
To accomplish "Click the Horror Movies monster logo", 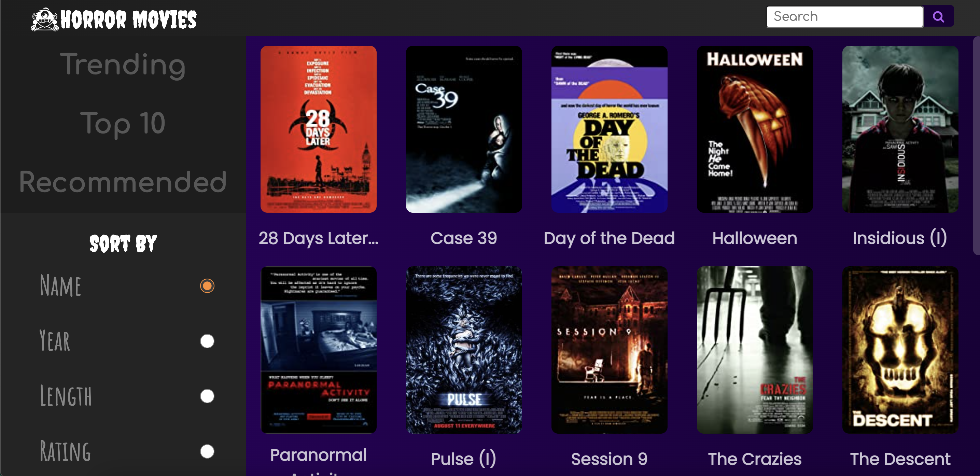I will tap(45, 19).
